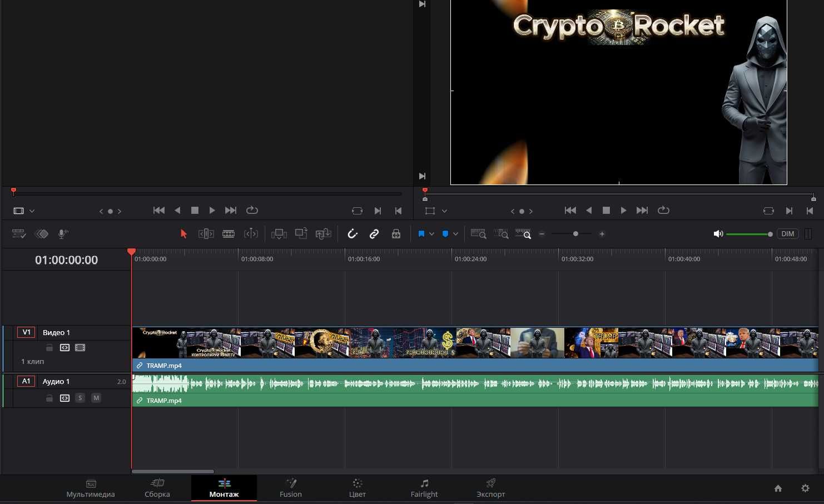
Task: Disable the Видео 1 video track filmstrip
Action: [x=80, y=348]
